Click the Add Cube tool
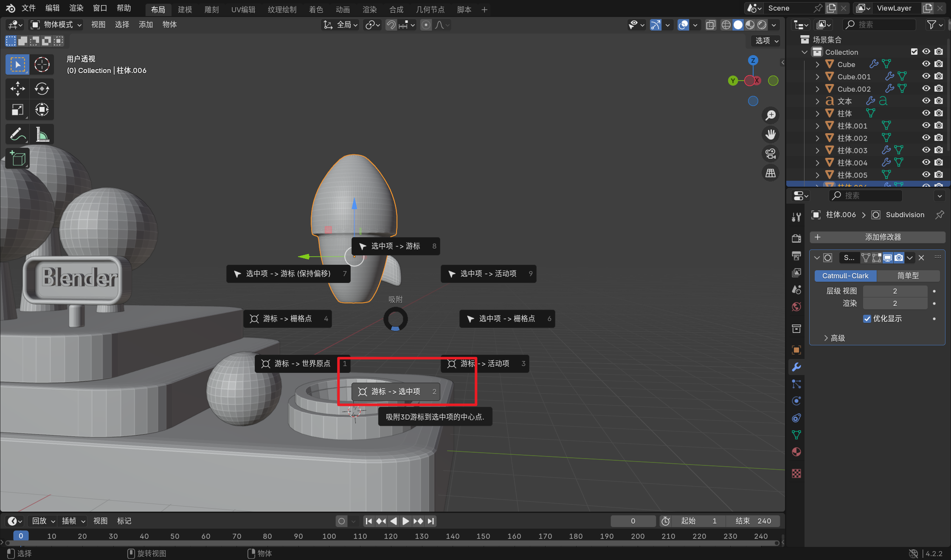The image size is (951, 560). pyautogui.click(x=17, y=159)
